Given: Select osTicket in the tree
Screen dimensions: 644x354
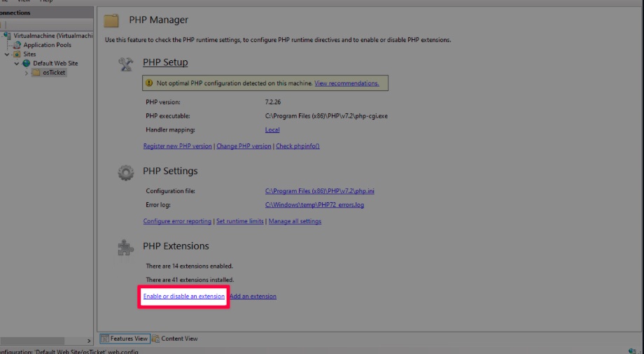Looking at the screenshot, I should pyautogui.click(x=54, y=73).
